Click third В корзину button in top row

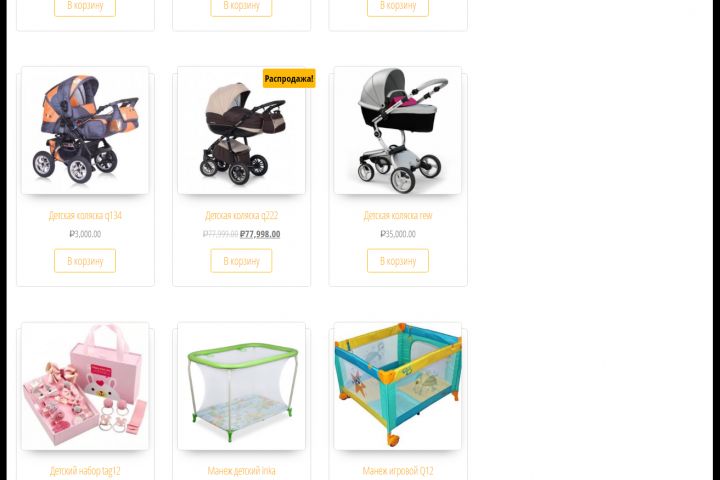pos(398,6)
